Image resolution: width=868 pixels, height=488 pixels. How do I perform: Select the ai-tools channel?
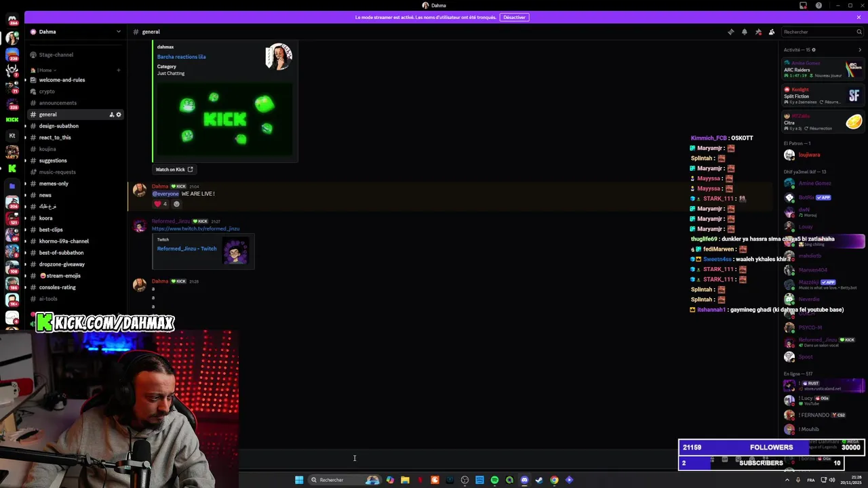click(x=75, y=299)
